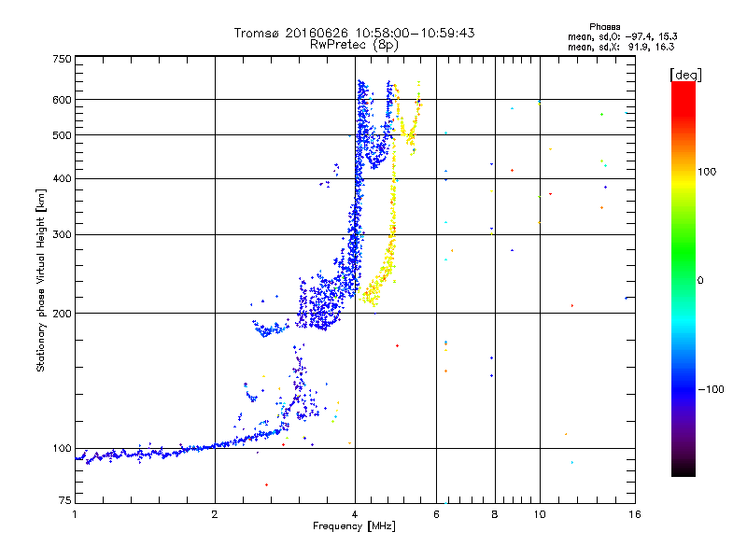Click the colorbar tick label '0'
This screenshot has width=747, height=560.
click(x=700, y=281)
